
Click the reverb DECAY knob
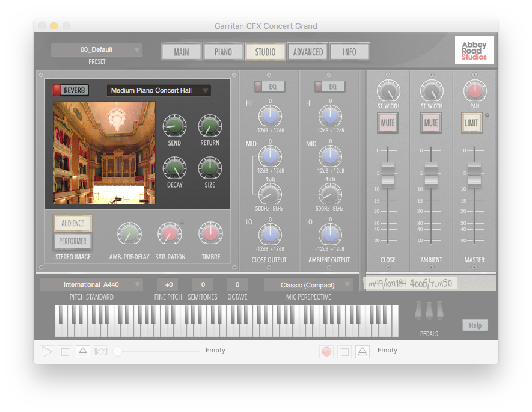[174, 168]
